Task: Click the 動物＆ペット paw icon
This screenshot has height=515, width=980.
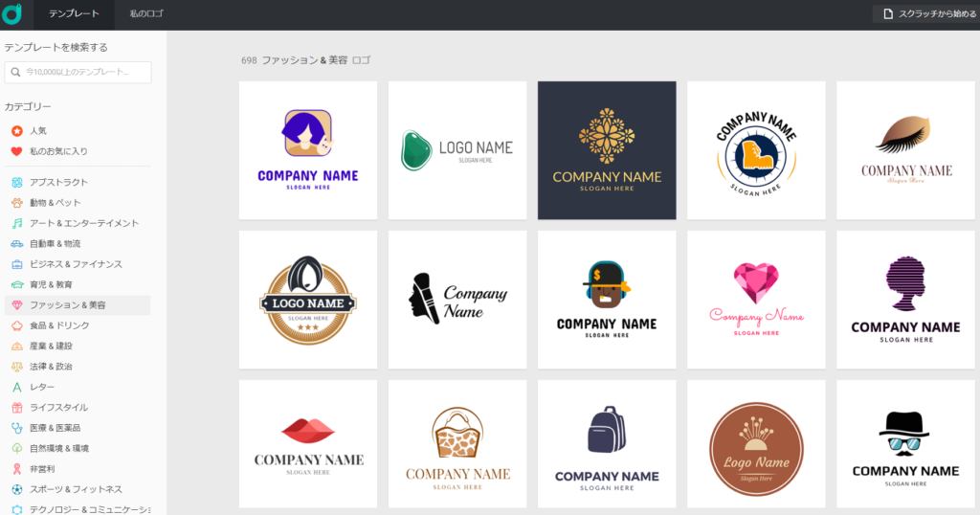Action: pos(17,203)
